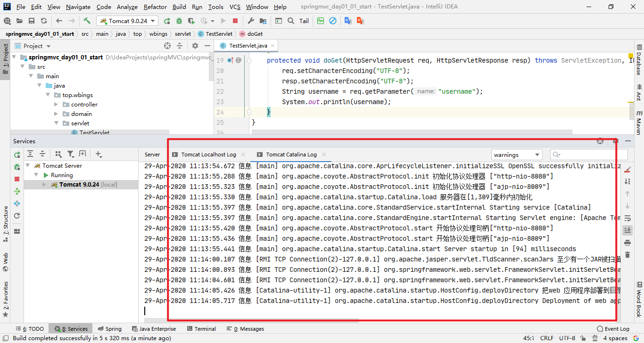Toggle Open in New Tab for Services
This screenshot has width=644, height=343.
[83, 154]
